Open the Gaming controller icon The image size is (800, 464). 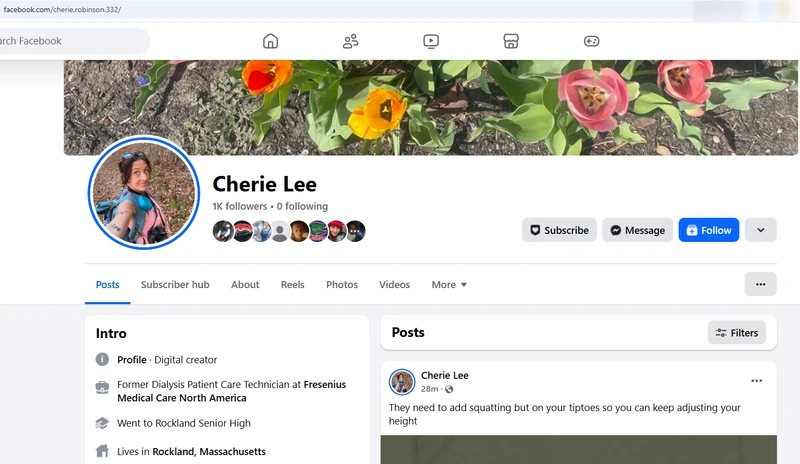coord(591,41)
